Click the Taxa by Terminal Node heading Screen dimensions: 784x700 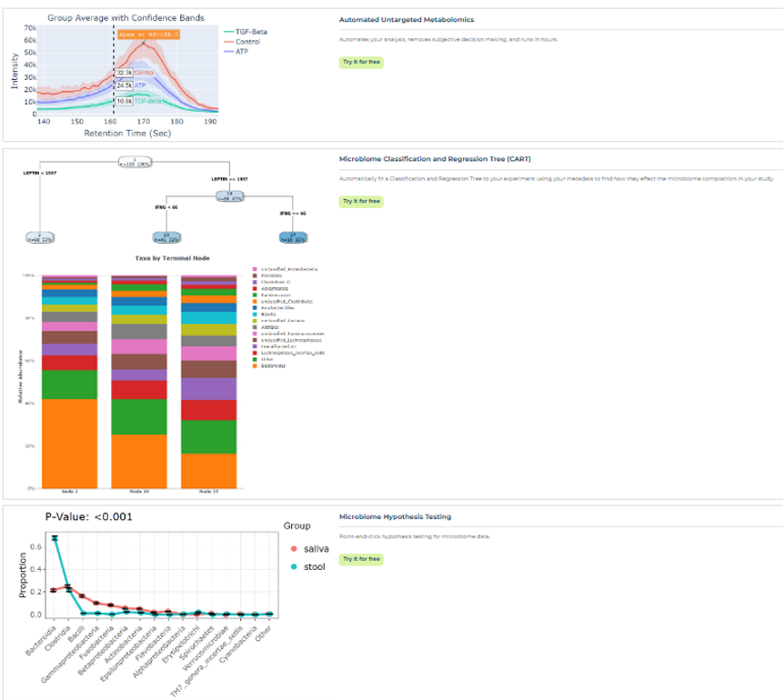coord(173,258)
